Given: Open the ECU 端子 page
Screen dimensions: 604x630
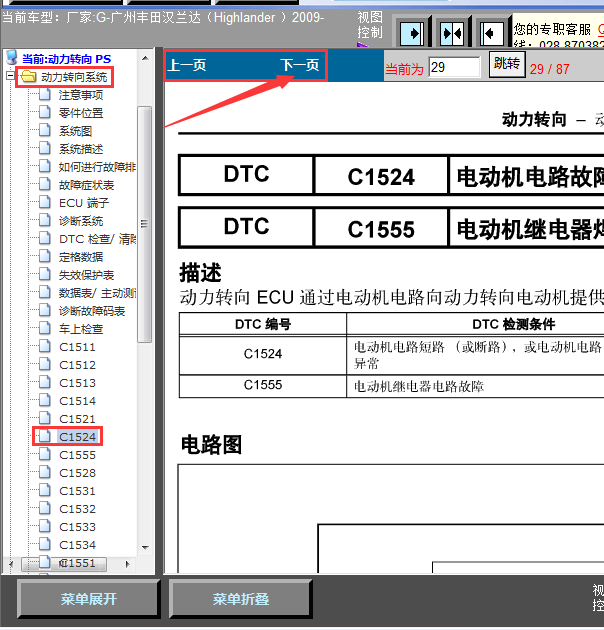Looking at the screenshot, I should tap(84, 203).
